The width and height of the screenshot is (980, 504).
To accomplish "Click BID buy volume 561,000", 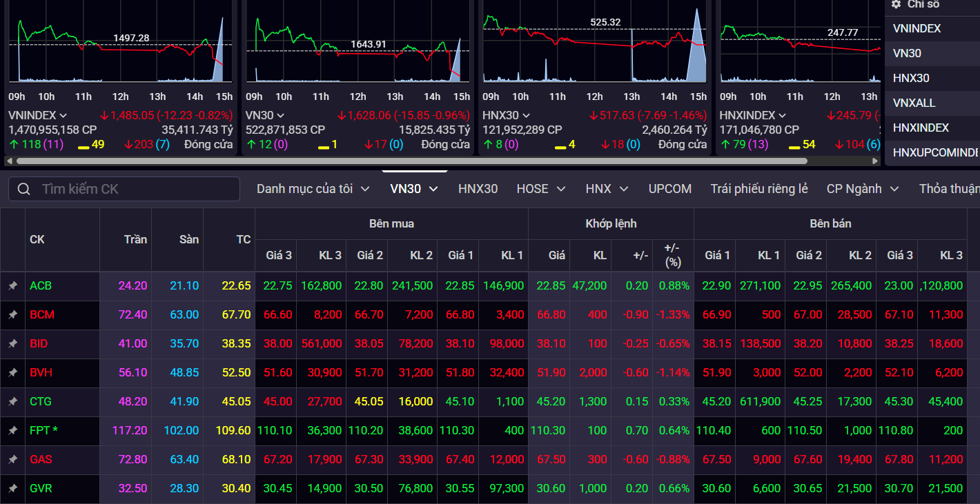I will pos(322,343).
